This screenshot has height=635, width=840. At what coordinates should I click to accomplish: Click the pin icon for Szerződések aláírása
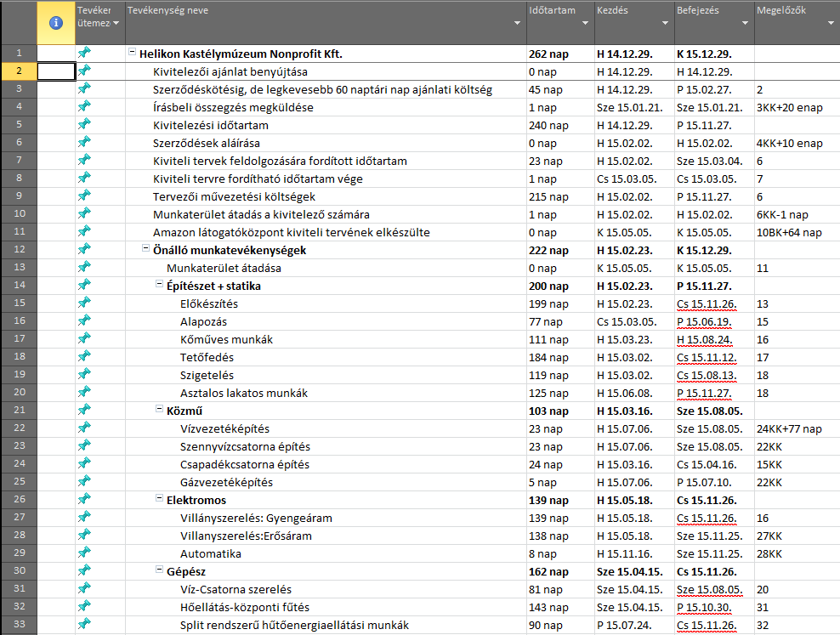click(x=84, y=142)
